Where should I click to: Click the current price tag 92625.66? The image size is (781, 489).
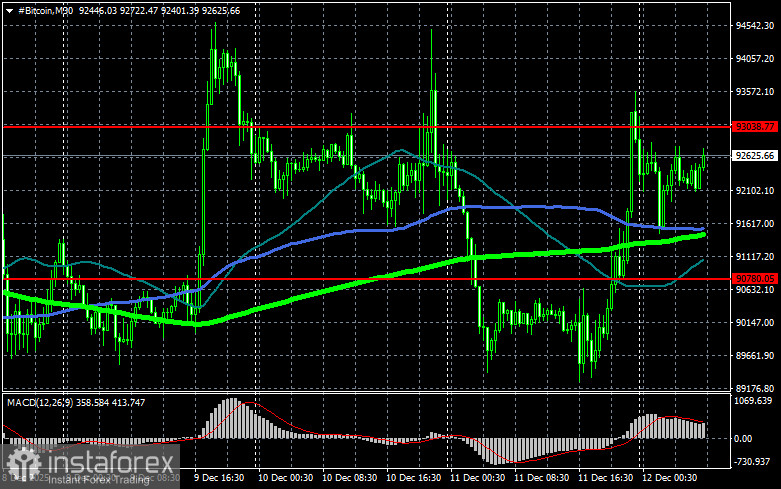755,155
